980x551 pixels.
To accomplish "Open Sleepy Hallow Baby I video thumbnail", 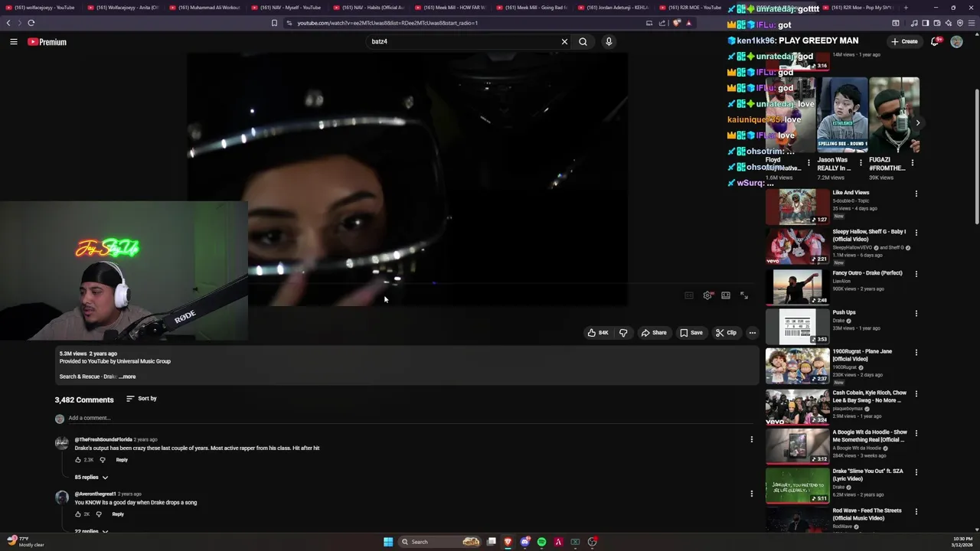I will [797, 246].
